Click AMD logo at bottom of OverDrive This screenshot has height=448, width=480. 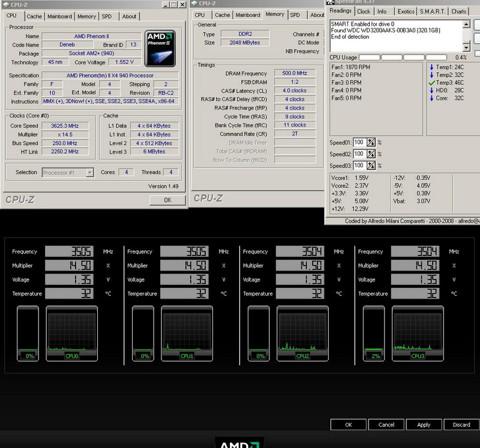click(239, 443)
